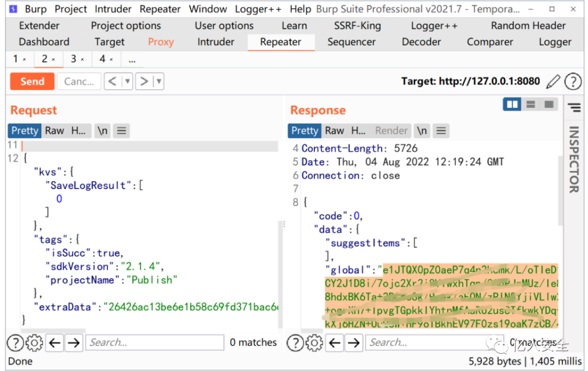This screenshot has height=371, width=588.
Task: Open the Sequencer tab
Action: [351, 42]
